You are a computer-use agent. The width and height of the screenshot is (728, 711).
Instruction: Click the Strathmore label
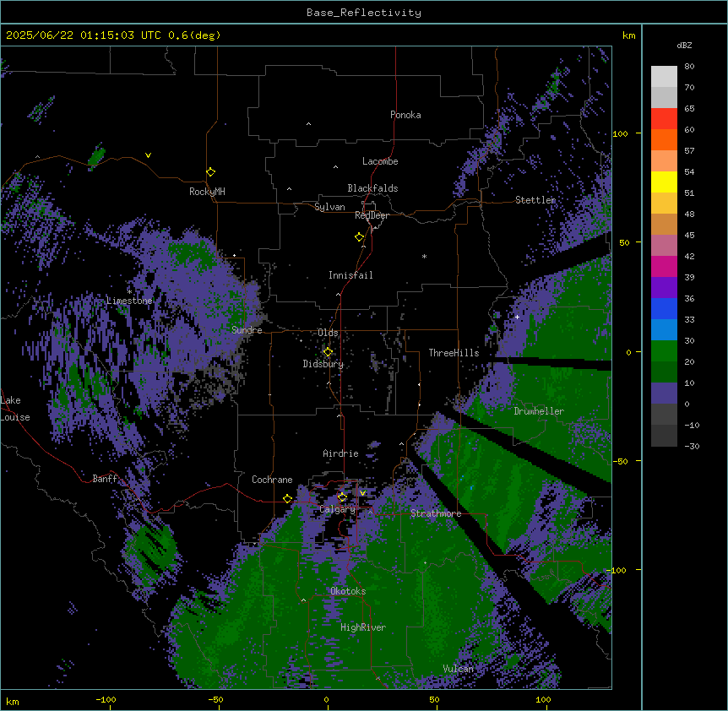coord(436,513)
